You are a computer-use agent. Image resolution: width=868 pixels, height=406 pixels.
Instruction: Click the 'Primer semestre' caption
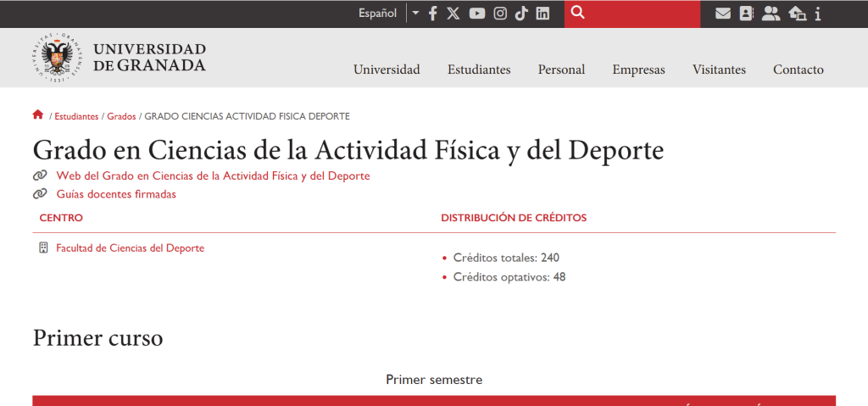(x=434, y=380)
